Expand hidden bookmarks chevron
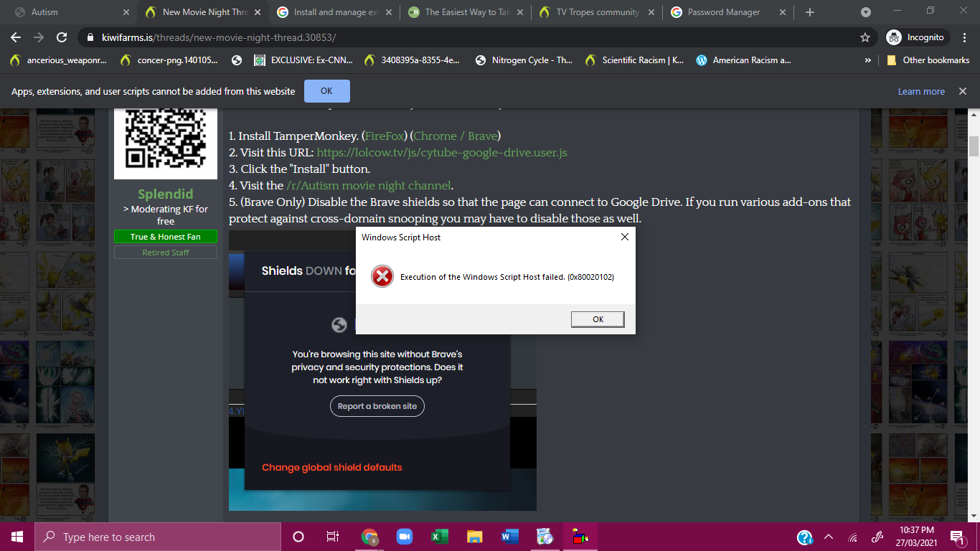 click(x=867, y=60)
